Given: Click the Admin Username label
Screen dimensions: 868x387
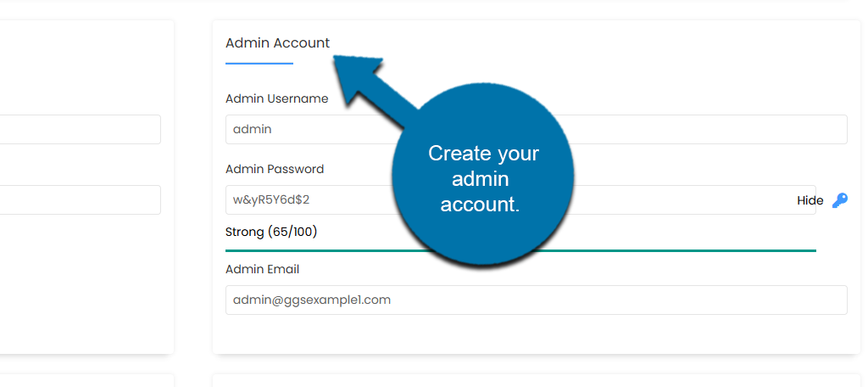Looking at the screenshot, I should [x=276, y=98].
